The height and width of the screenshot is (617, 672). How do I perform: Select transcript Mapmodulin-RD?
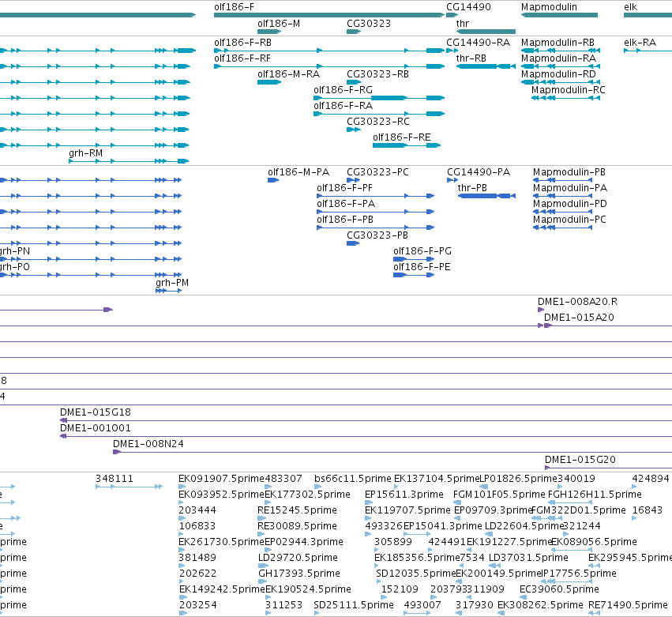[x=561, y=82]
